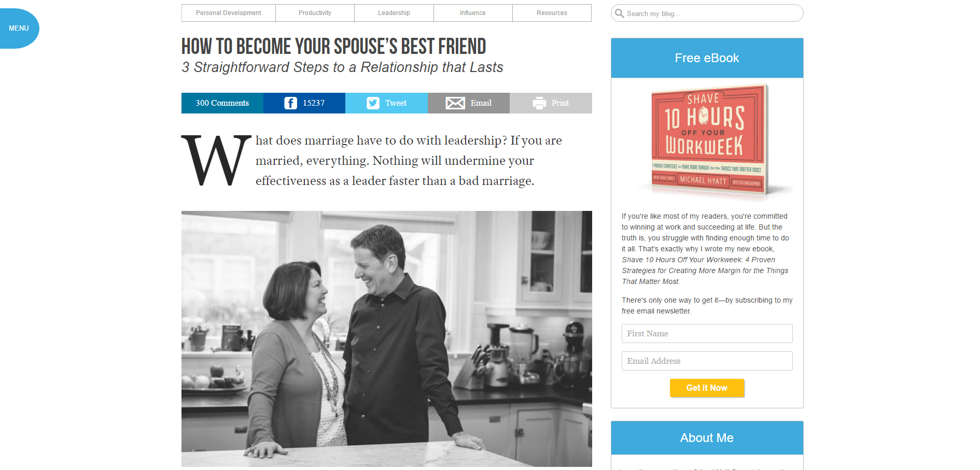The height and width of the screenshot is (470, 980).
Task: Click the Print printer icon
Action: (x=539, y=103)
